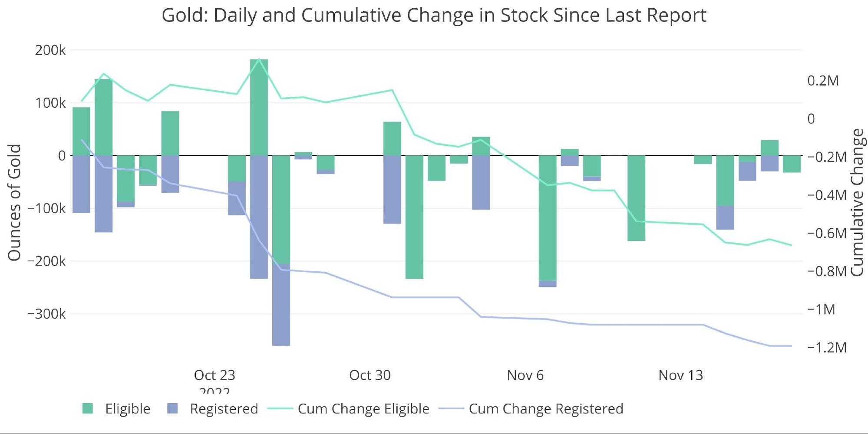Click the −300k left axis tick label

coord(46,314)
